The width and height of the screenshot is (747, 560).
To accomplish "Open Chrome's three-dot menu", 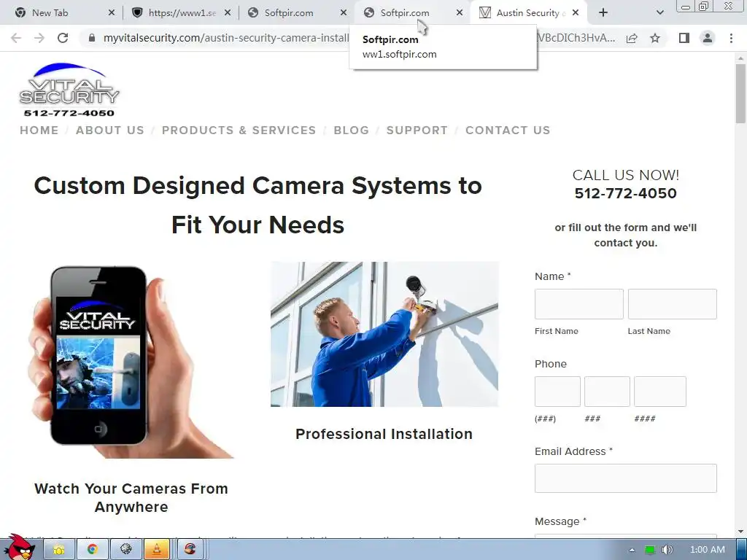I will [x=731, y=38].
